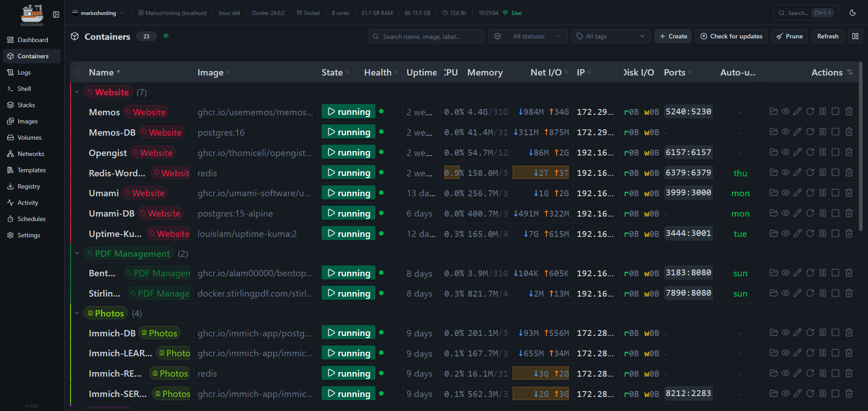Open the Networks page from sidebar

32,154
